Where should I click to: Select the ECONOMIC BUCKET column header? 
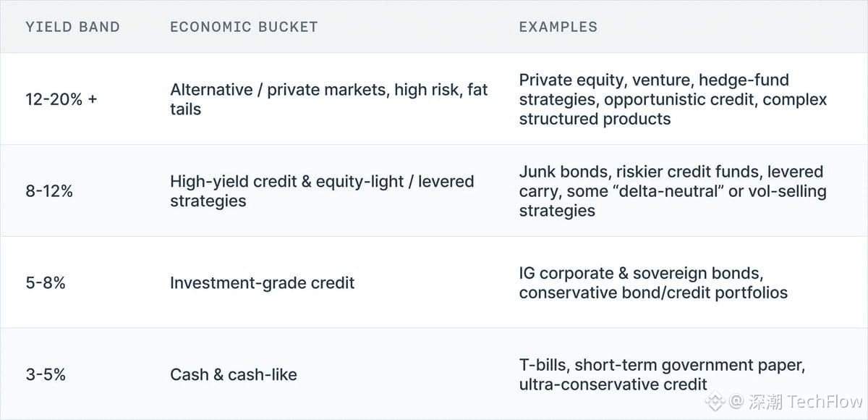[244, 28]
